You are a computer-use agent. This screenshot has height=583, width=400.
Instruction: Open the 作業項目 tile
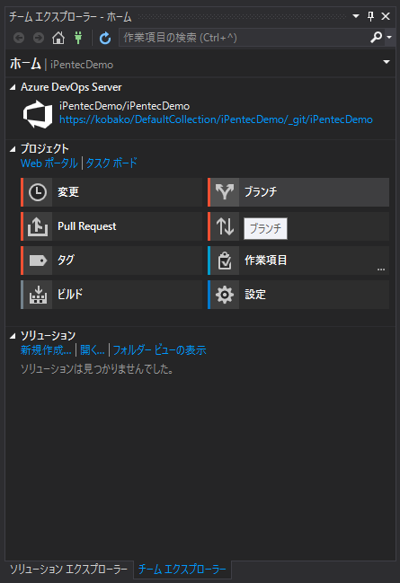[299, 260]
